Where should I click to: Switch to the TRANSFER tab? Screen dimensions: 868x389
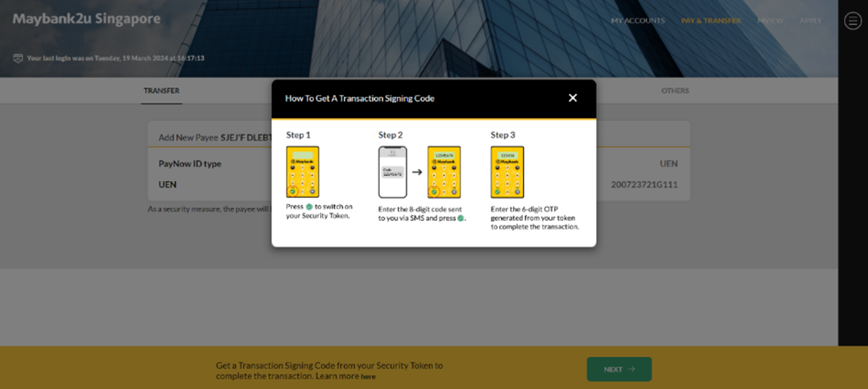[162, 91]
